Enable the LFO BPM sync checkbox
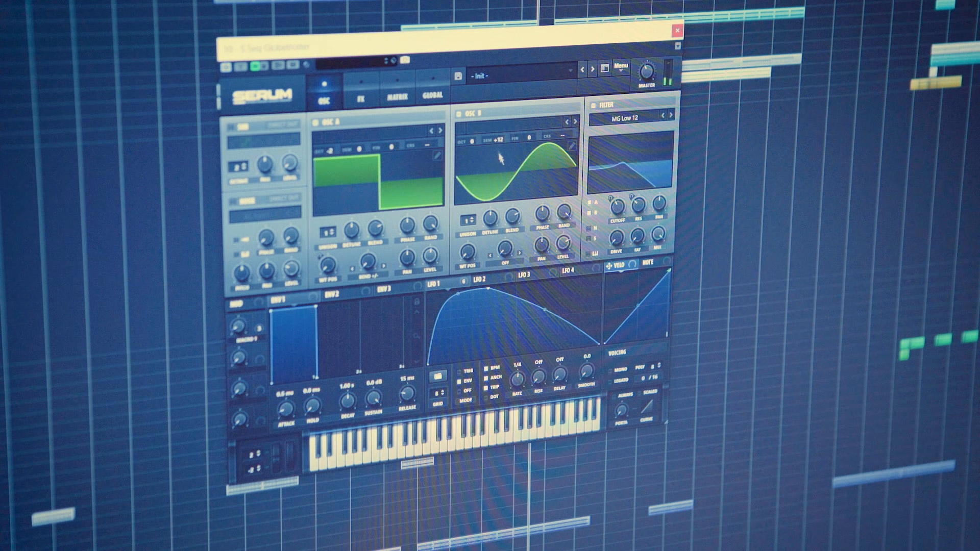The height and width of the screenshot is (551, 980). click(486, 368)
